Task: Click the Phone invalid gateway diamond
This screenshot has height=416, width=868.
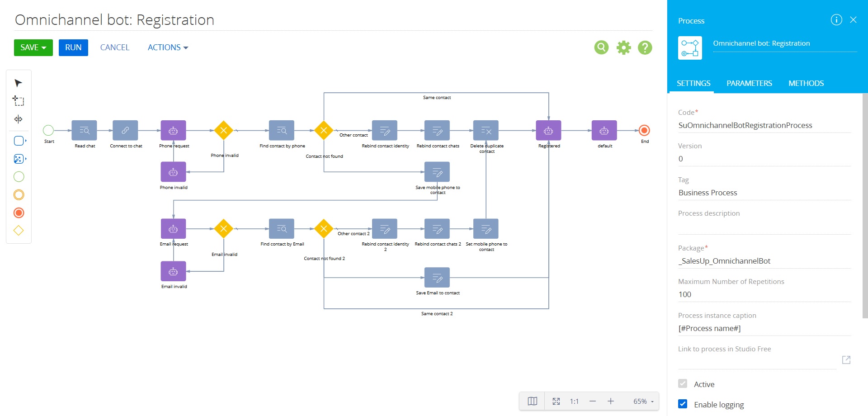Action: 224,130
